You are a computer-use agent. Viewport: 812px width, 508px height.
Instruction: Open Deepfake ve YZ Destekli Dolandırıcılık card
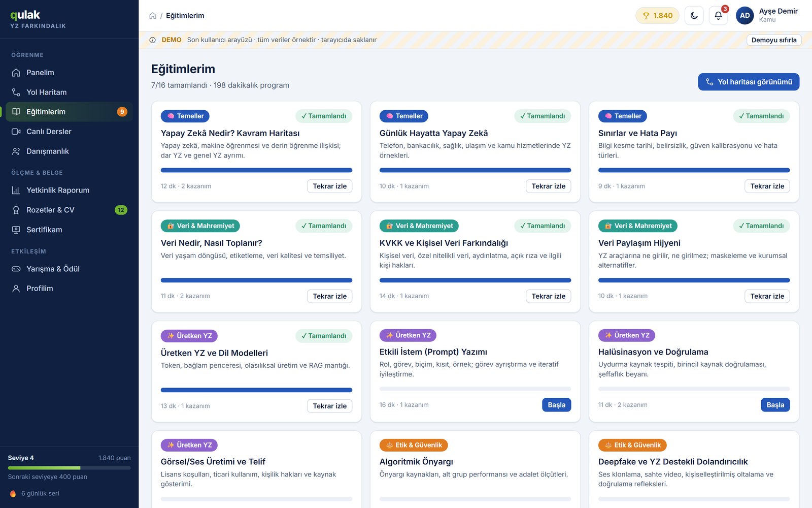pyautogui.click(x=694, y=469)
